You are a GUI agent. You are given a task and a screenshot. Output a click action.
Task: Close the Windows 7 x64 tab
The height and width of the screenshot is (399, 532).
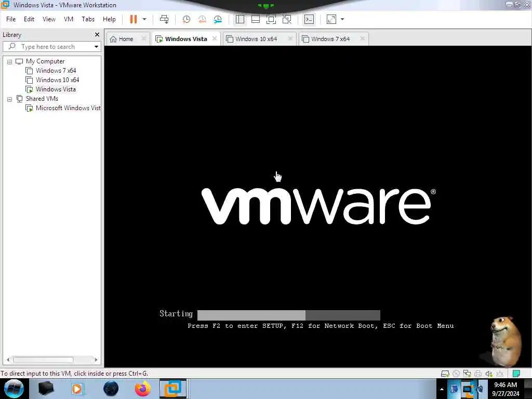(x=362, y=38)
